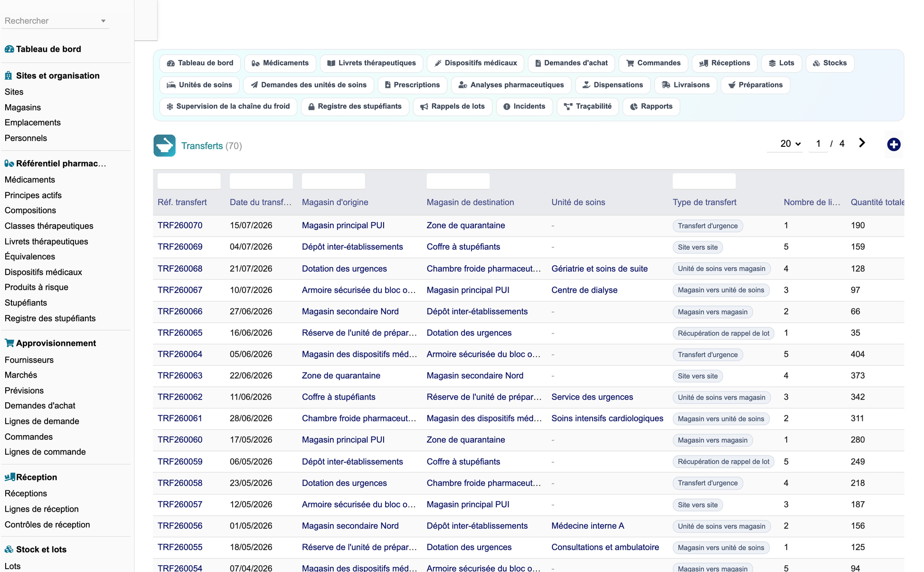Open Livraisons navigation button
The image size is (924, 572).
(686, 85)
